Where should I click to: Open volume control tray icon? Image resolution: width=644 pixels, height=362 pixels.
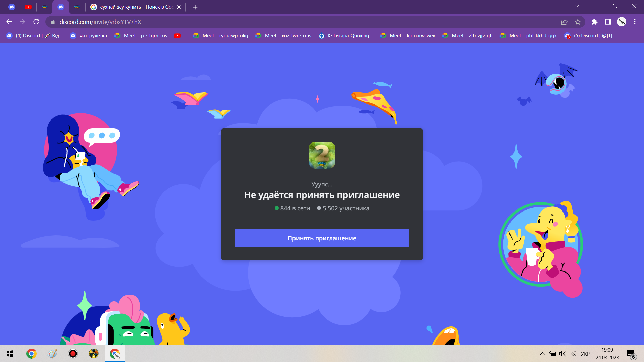coord(562,354)
